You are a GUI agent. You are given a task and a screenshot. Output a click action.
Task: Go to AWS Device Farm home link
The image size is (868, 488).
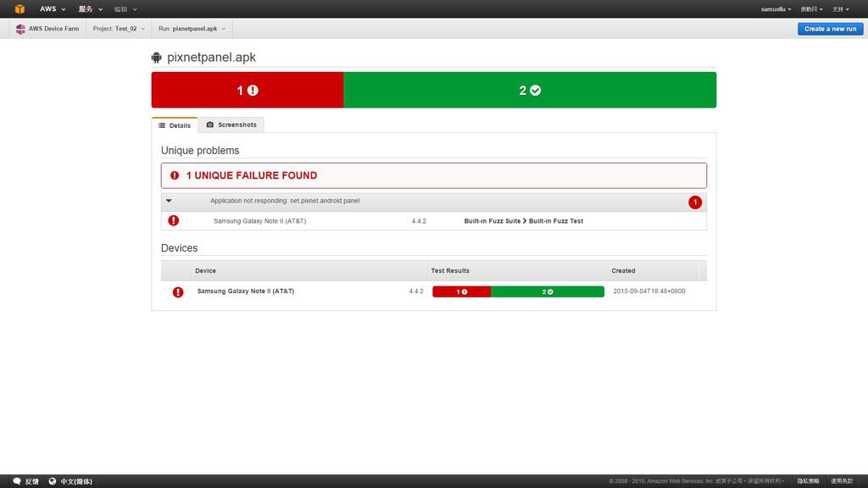pos(53,29)
